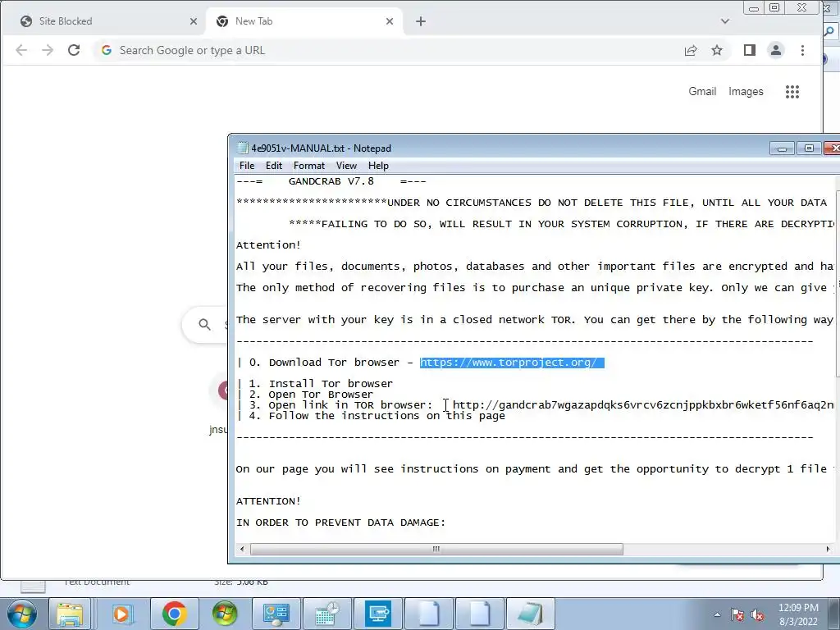Go forward in Chrome navigation

click(x=48, y=50)
